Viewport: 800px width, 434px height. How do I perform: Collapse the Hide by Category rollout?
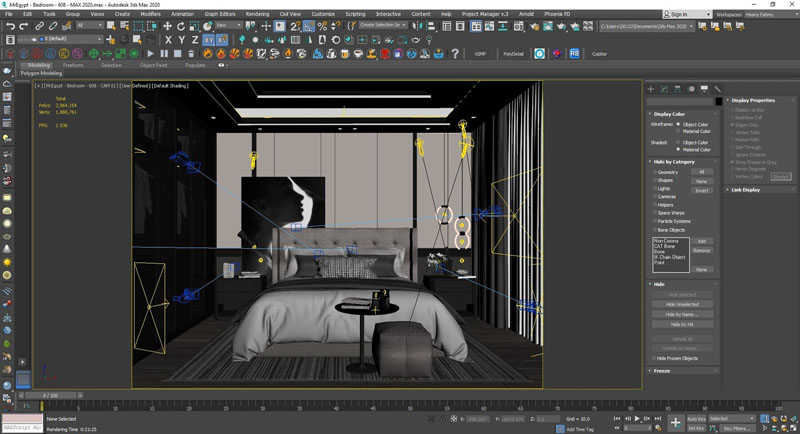coord(672,161)
